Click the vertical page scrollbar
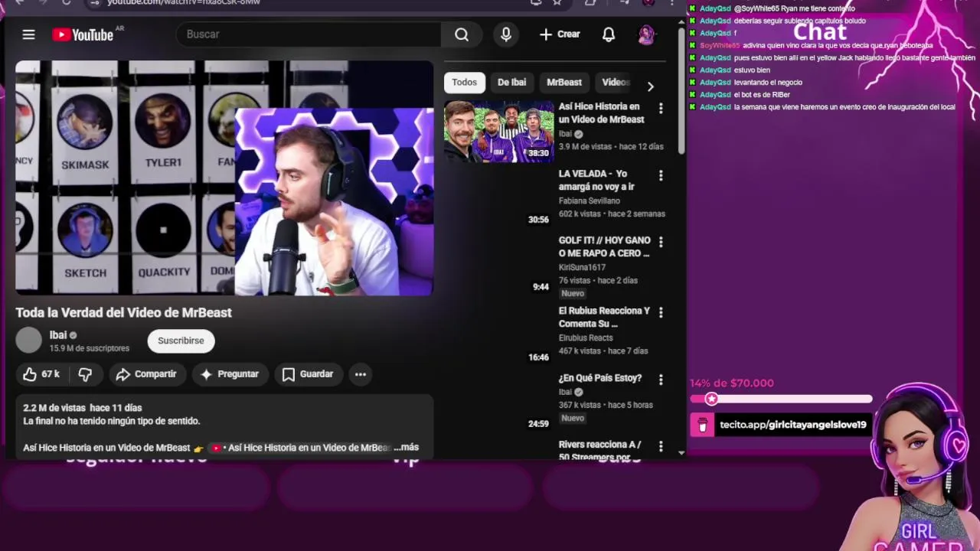This screenshot has width=980, height=551. click(681, 92)
